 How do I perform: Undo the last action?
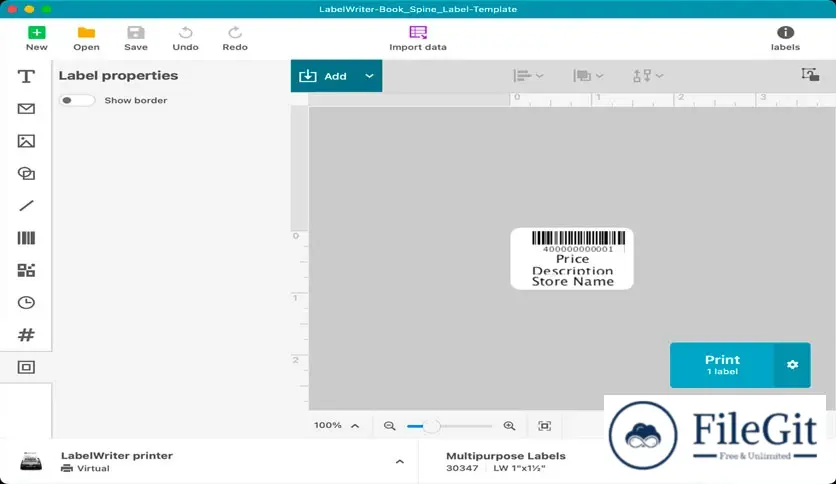[186, 38]
